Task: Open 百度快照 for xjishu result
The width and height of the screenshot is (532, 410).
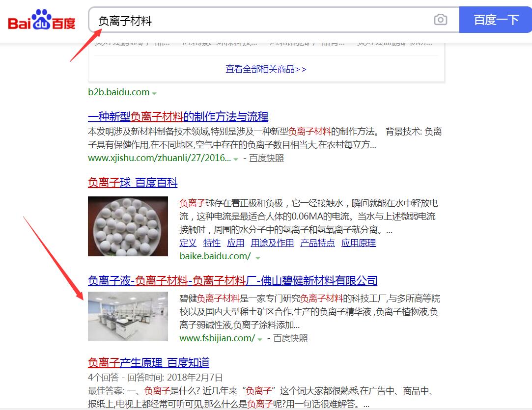Action: tap(266, 158)
